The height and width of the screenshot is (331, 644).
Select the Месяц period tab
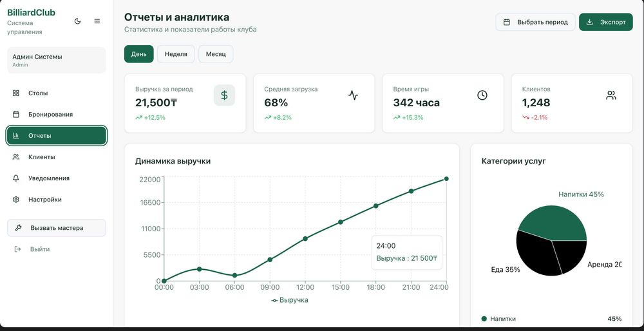pyautogui.click(x=216, y=54)
